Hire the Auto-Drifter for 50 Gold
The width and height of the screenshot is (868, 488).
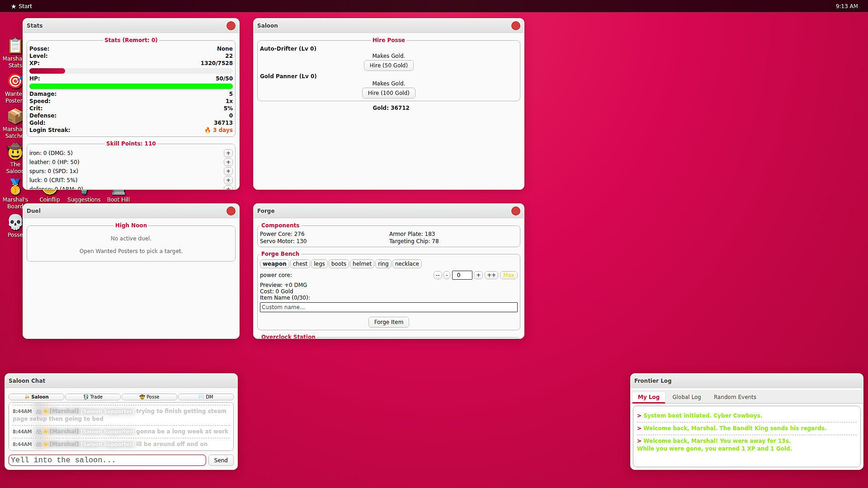pyautogui.click(x=389, y=66)
